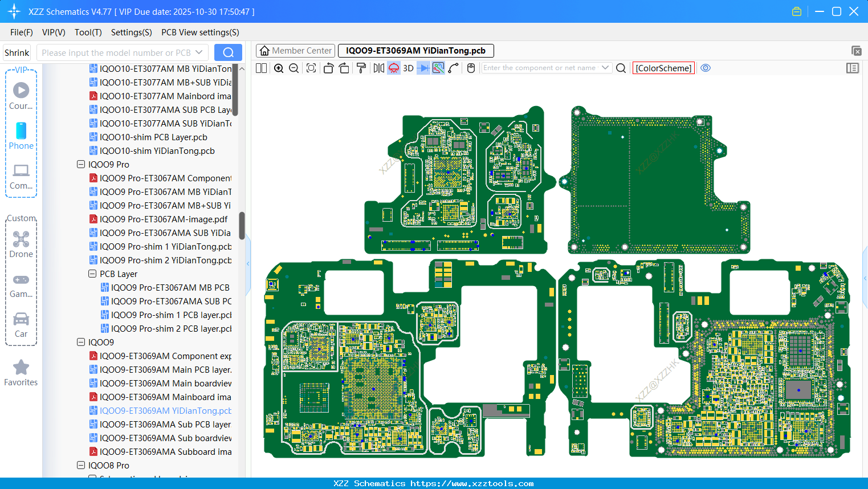Select the Computer category
Image resolution: width=868 pixels, height=489 pixels.
tap(21, 177)
